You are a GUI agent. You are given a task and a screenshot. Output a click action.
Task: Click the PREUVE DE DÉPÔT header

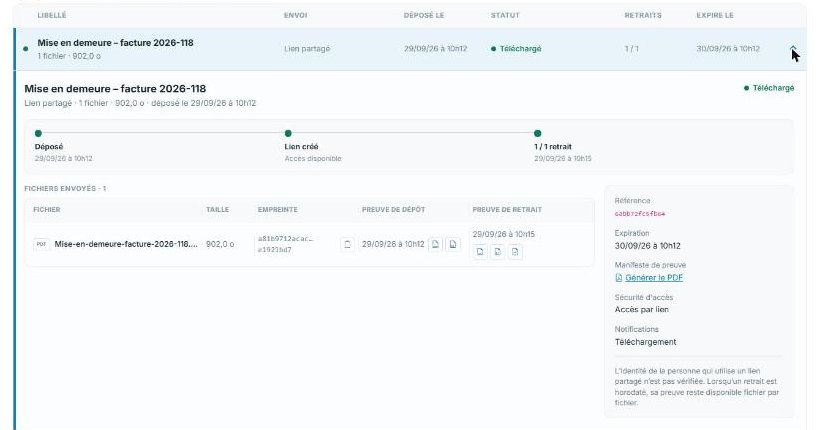coord(393,209)
